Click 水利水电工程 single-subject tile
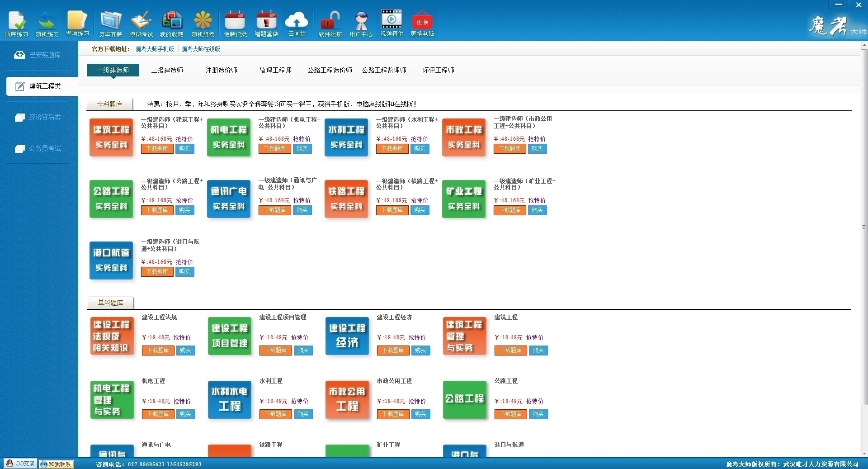The width and height of the screenshot is (868, 469). [x=230, y=400]
